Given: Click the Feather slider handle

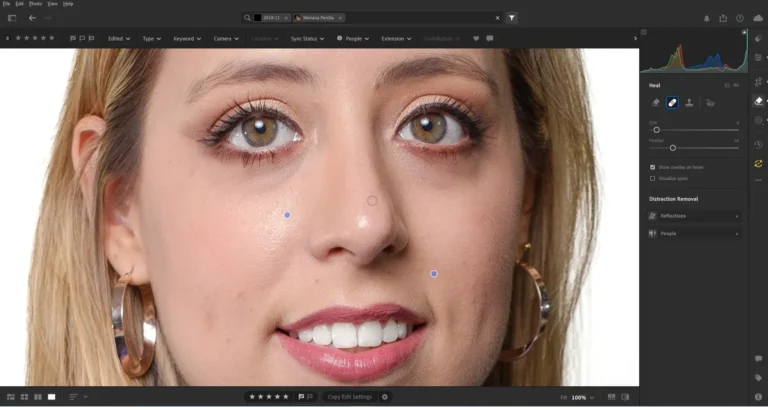Looking at the screenshot, I should 672,148.
